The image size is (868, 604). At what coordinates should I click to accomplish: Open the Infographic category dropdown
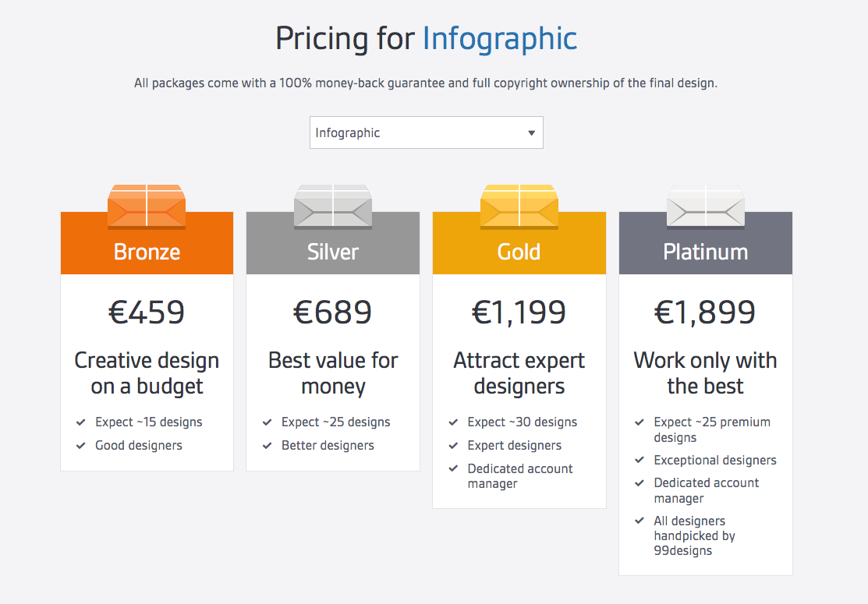coord(427,132)
